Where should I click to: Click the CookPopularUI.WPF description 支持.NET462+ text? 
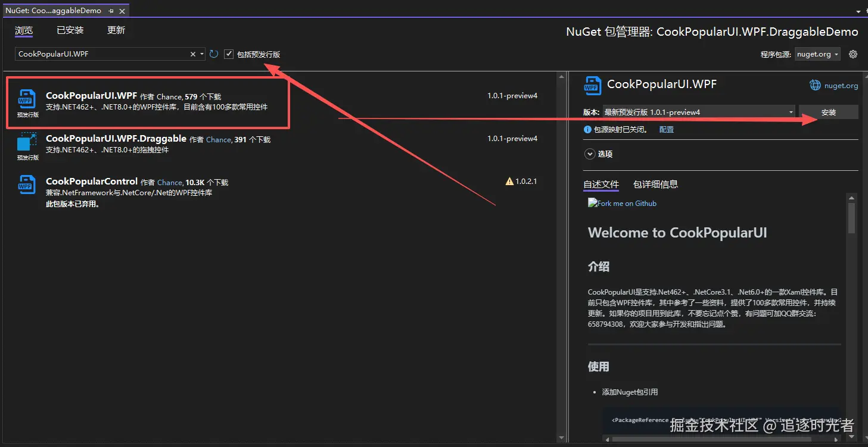[x=157, y=107]
